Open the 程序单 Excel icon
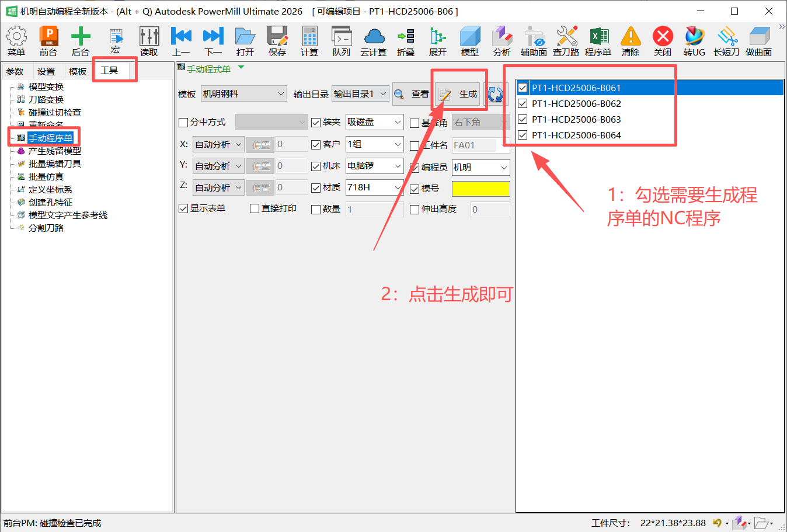 click(598, 36)
